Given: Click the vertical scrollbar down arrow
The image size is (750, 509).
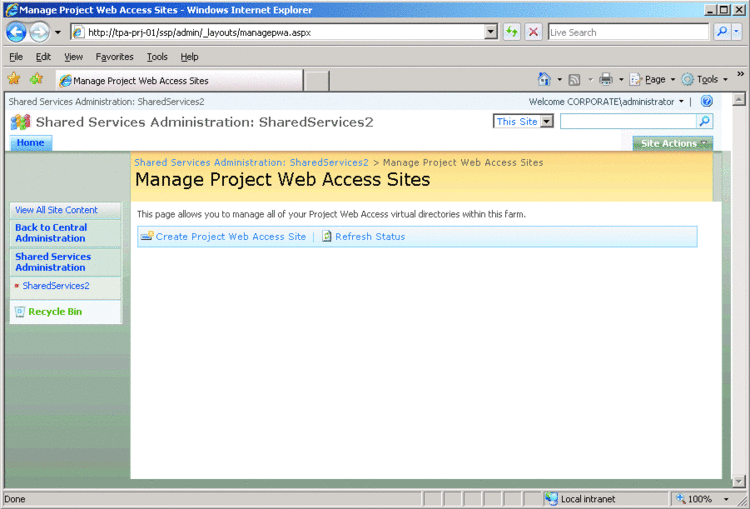Looking at the screenshot, I should [x=739, y=481].
